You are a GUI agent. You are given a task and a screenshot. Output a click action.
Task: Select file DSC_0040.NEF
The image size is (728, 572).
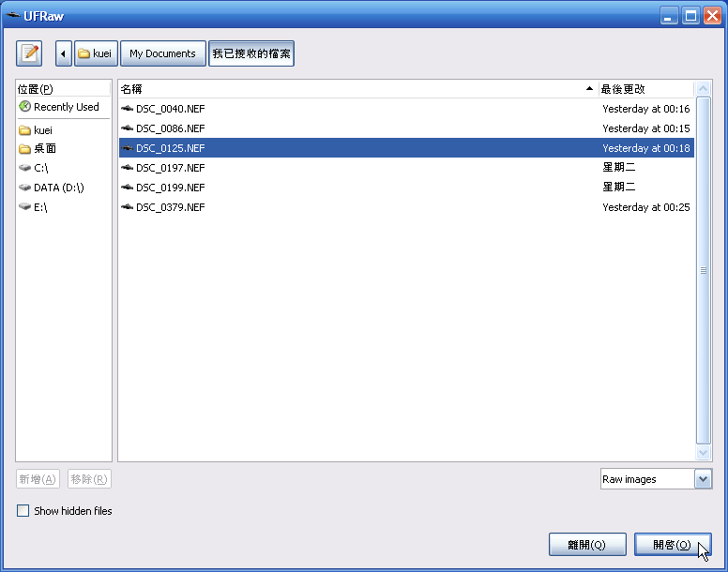coord(406,109)
